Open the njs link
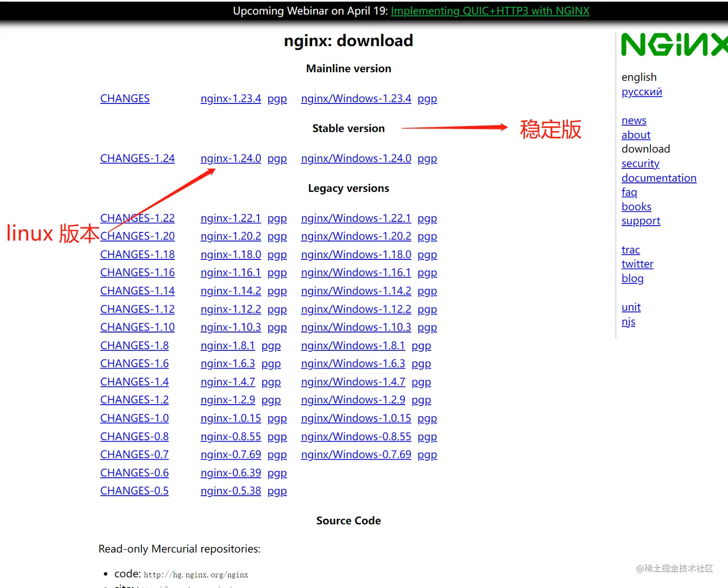728x588 pixels. pos(628,322)
